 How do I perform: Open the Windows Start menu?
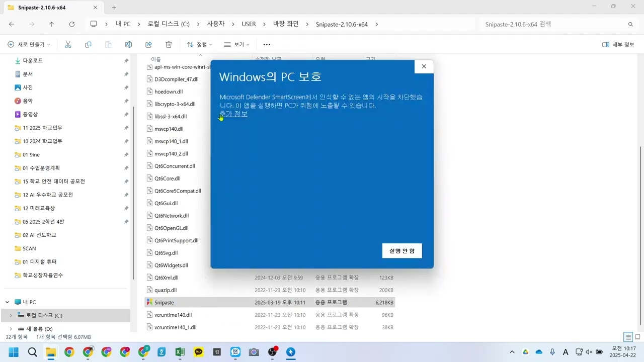[14, 352]
